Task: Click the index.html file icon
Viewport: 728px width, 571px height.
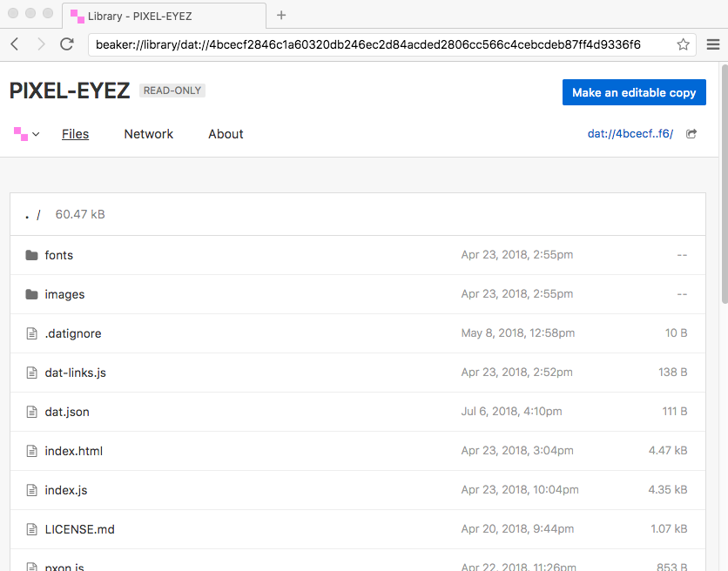Action: pyautogui.click(x=31, y=451)
